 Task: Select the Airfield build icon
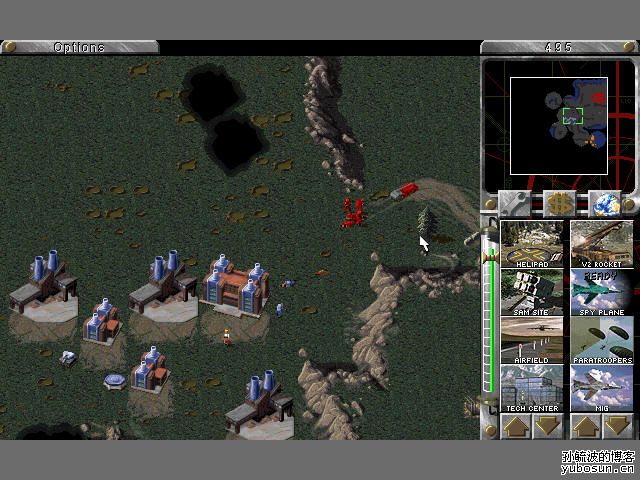pyautogui.click(x=532, y=340)
